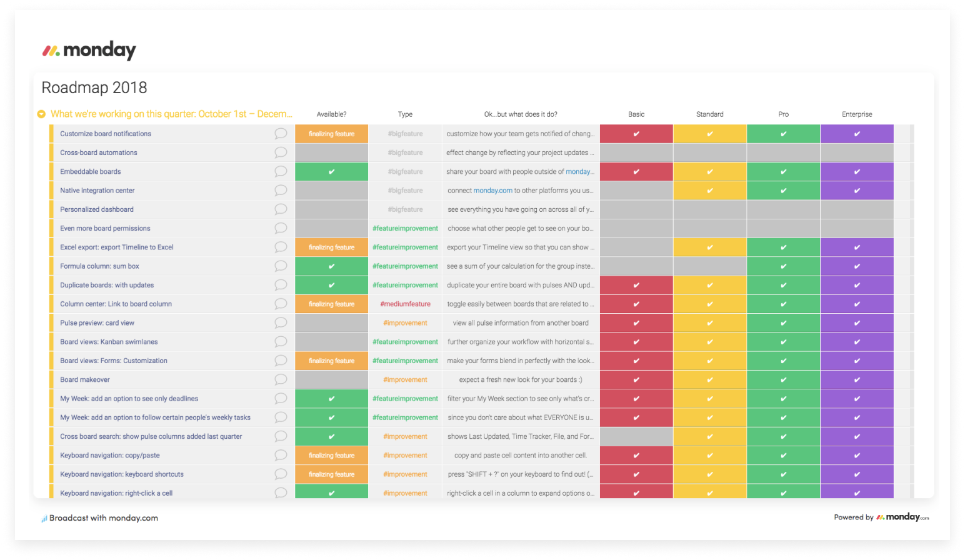965x560 pixels.
Task: Click empty gray Standard cell for Formula column row
Action: (x=710, y=266)
